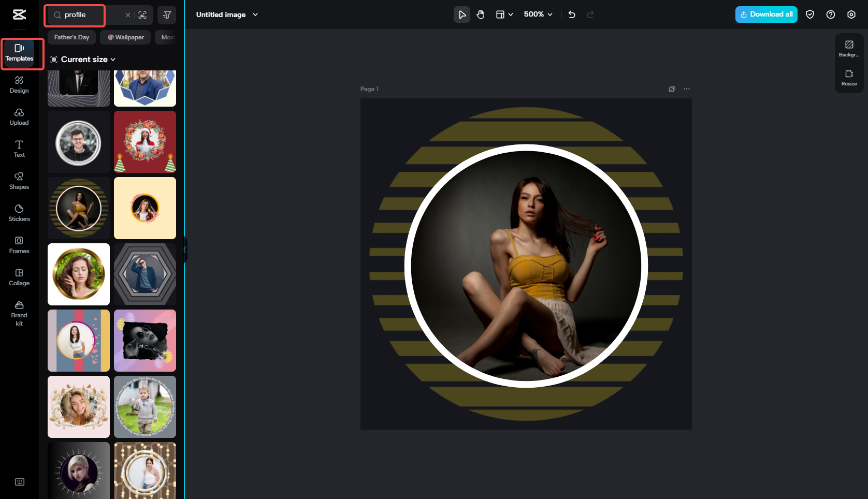This screenshot has width=868, height=499.
Task: Toggle the template filter options
Action: click(166, 15)
